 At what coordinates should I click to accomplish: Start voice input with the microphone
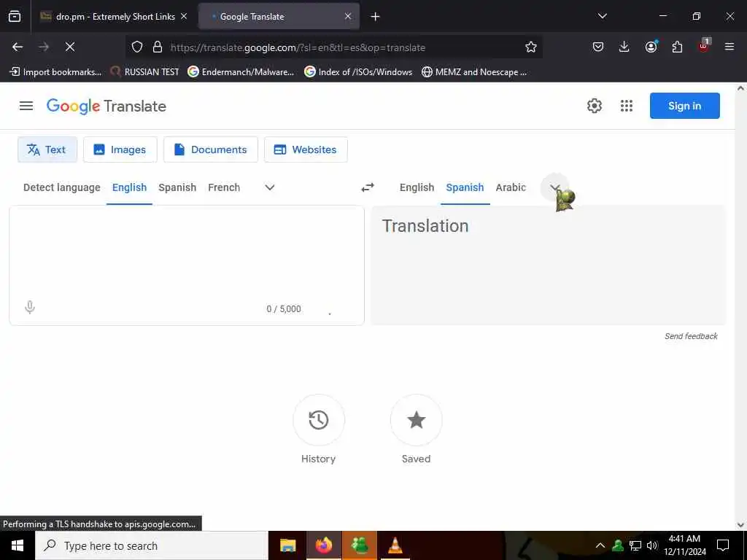pos(30,308)
